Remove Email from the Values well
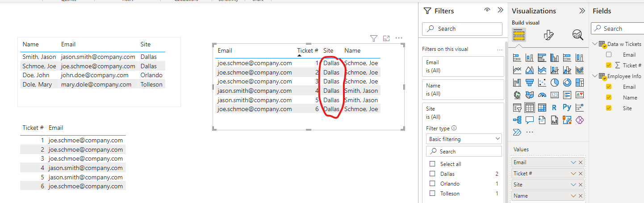 (581, 162)
